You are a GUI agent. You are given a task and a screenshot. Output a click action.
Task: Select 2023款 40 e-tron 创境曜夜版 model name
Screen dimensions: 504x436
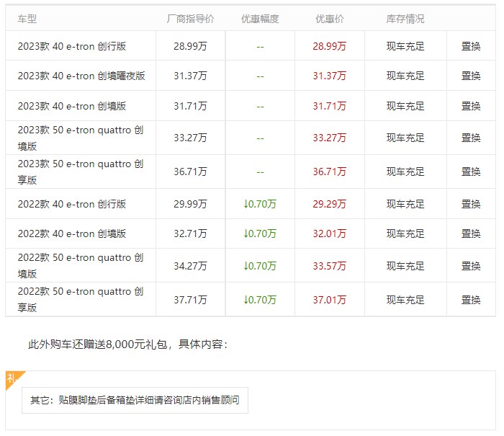tap(81, 76)
